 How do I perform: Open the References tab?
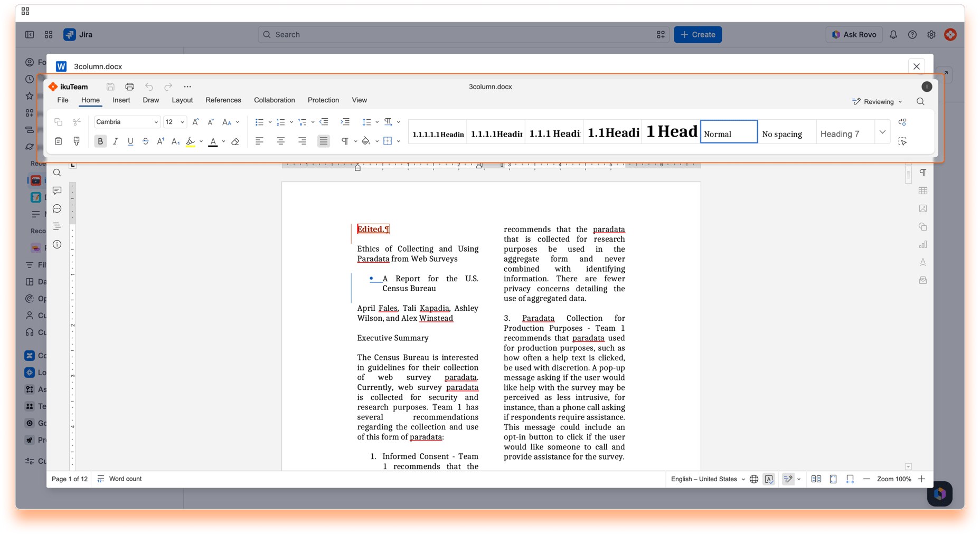(x=223, y=100)
